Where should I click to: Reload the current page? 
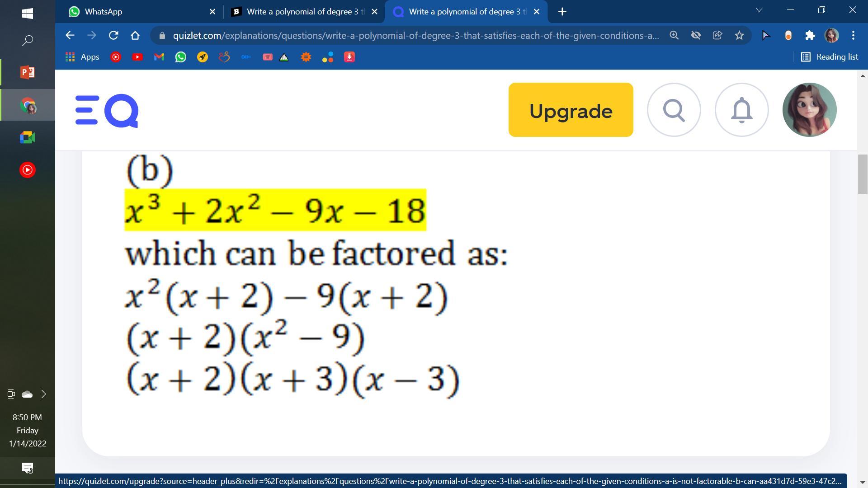pos(113,35)
